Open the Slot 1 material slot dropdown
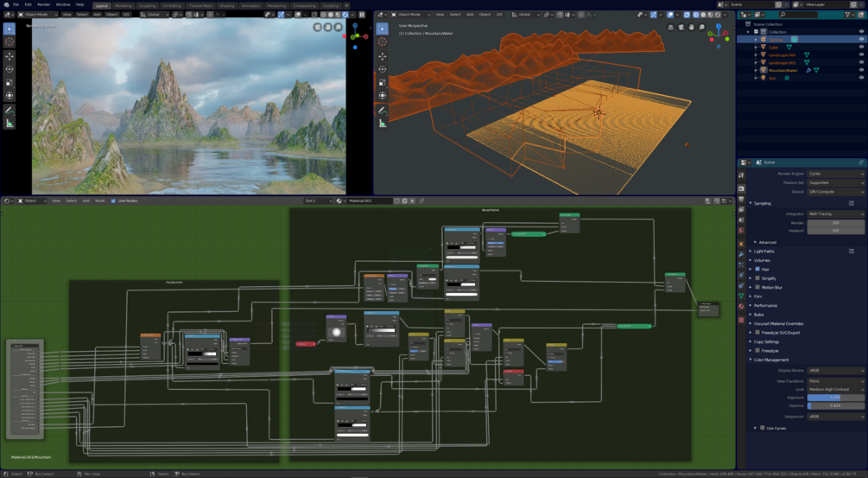This screenshot has width=868, height=478. (319, 201)
